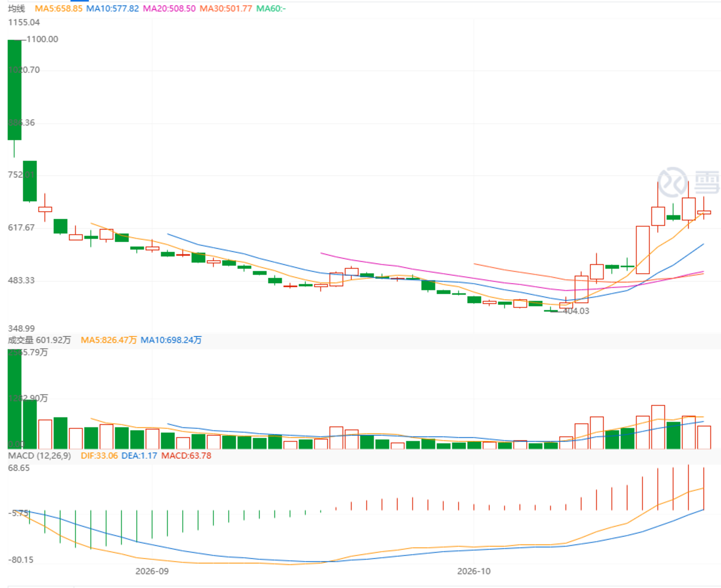This screenshot has width=721, height=588.
Task: Click the 1100.00 high price marker
Action: 43,39
